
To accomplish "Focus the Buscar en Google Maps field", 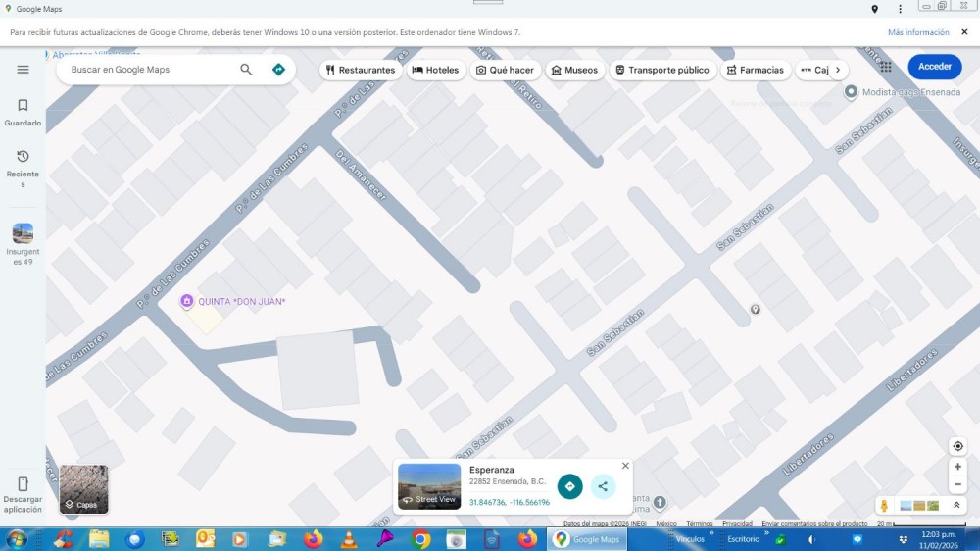I will [150, 70].
